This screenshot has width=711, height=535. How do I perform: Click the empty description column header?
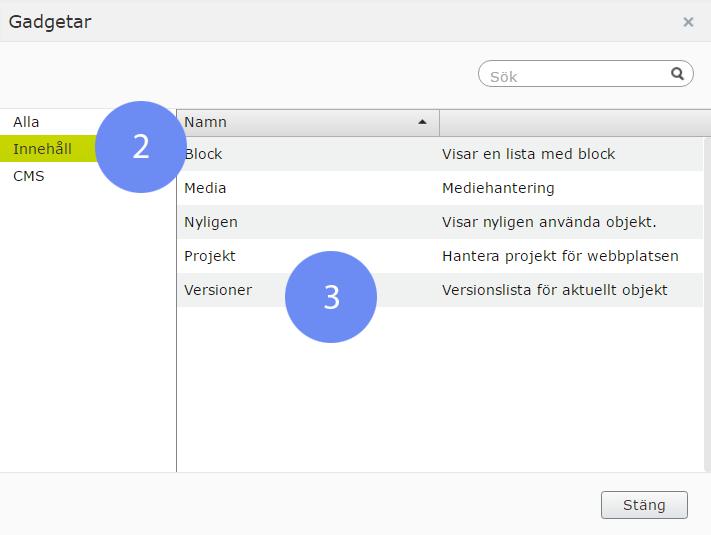click(x=575, y=122)
